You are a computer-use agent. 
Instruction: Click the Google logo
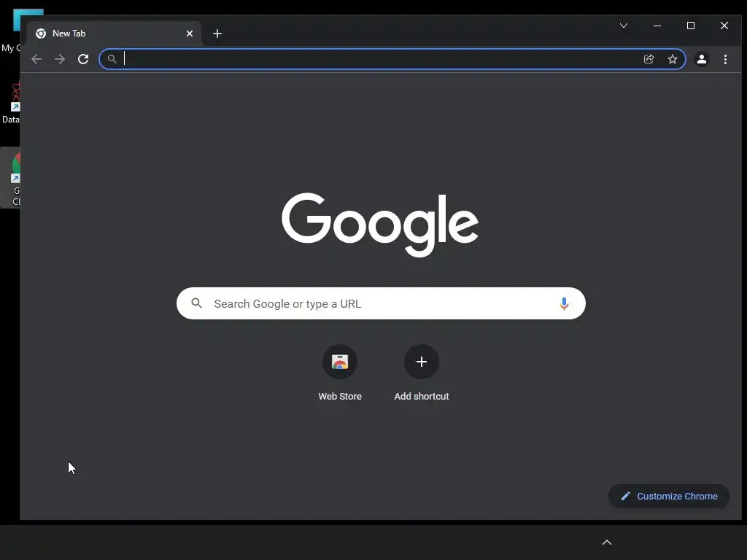(x=380, y=225)
